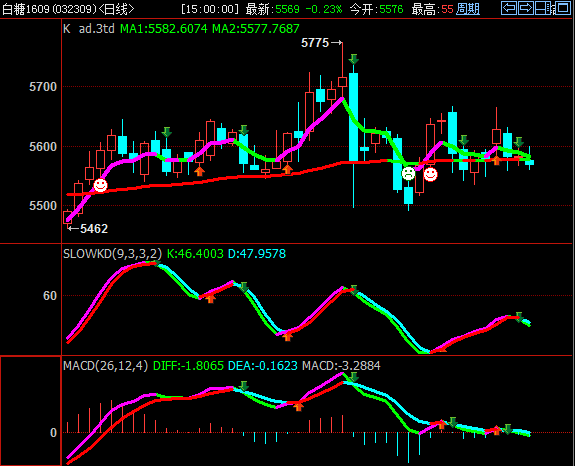Open the split-panel layout icon
This screenshot has width=575, height=466.
tap(544, 8)
